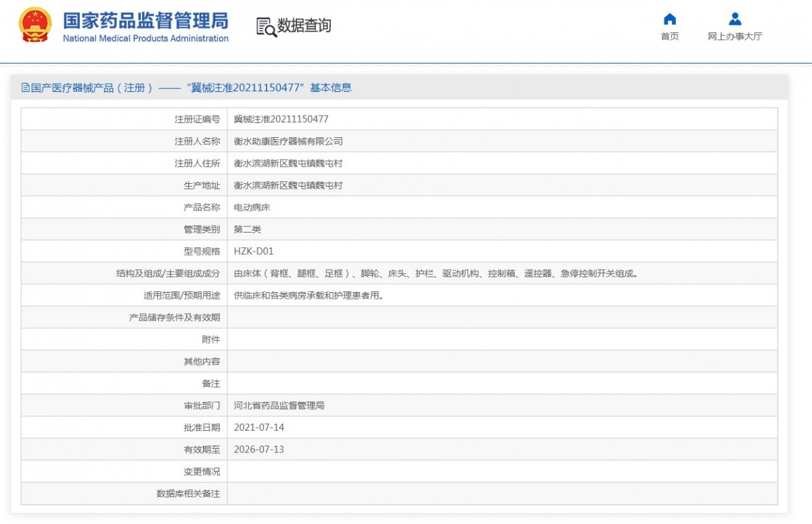Click the 型号规格 label

202,252
